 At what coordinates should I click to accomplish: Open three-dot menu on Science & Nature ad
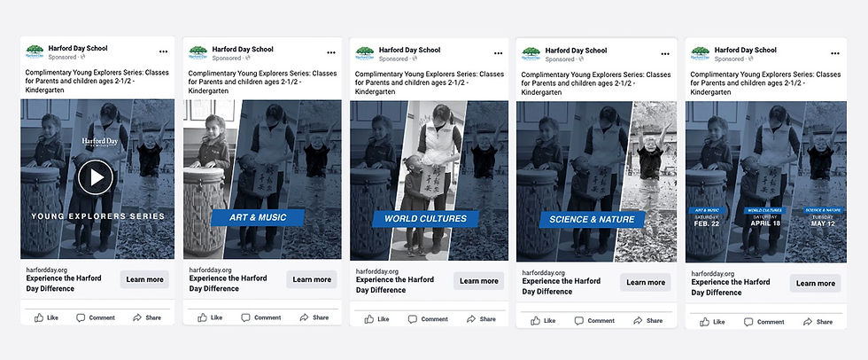[665, 54]
